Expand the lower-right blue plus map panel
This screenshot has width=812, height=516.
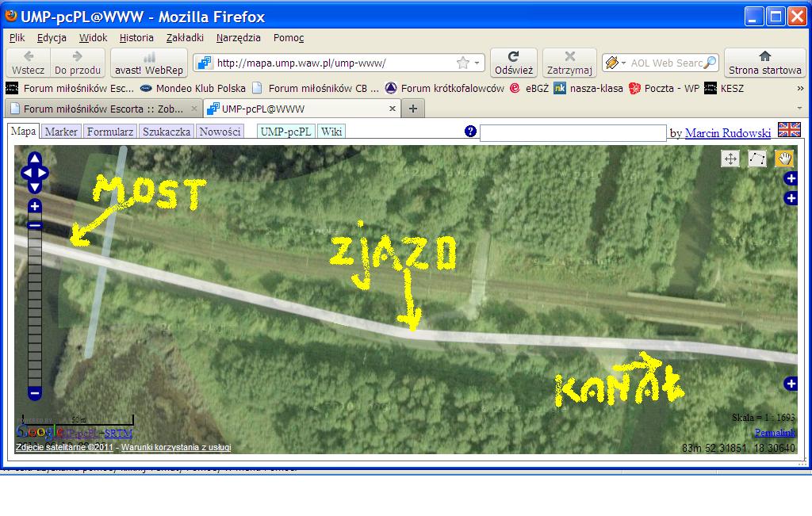(791, 384)
